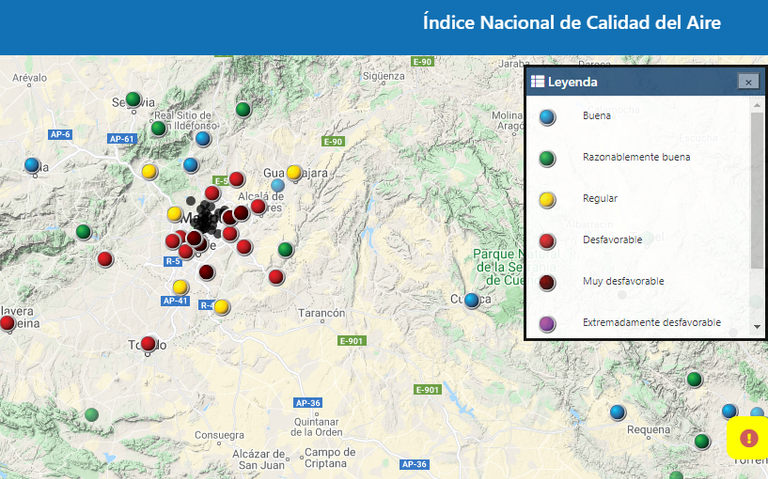768x479 pixels.
Task: Select the faded blue marker below Guadalajara label
Action: point(278,186)
